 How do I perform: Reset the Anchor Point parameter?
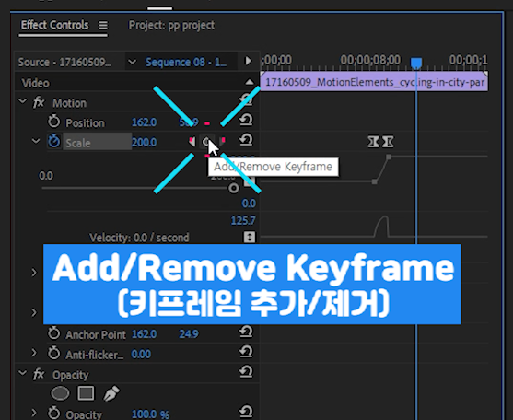246,332
